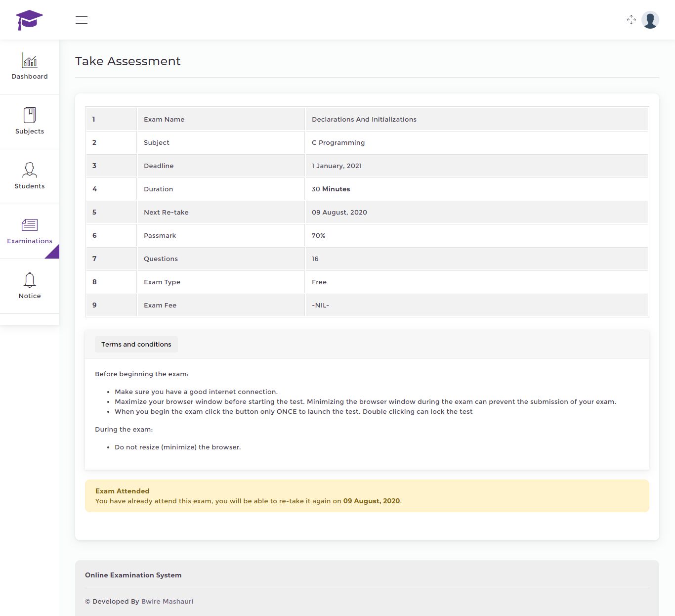This screenshot has width=675, height=616.
Task: Toggle the hamburger sidebar menu
Action: click(82, 20)
